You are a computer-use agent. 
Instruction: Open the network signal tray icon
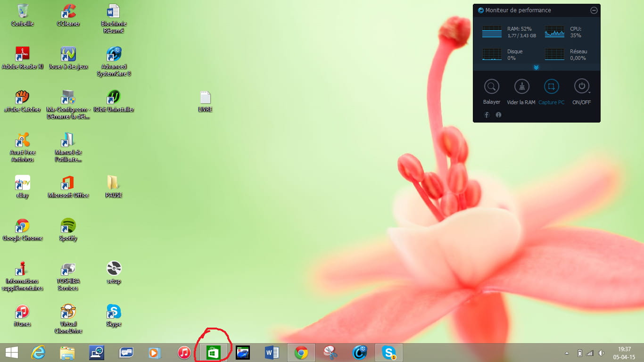point(590,353)
